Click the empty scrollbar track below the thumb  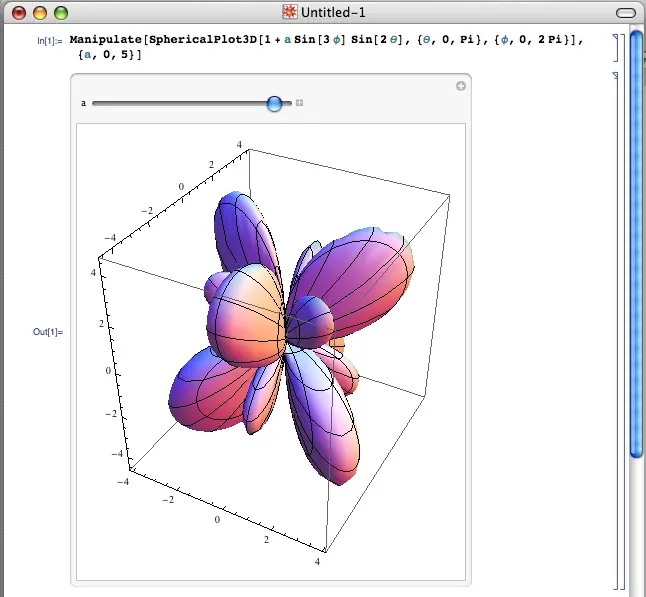[x=636, y=520]
